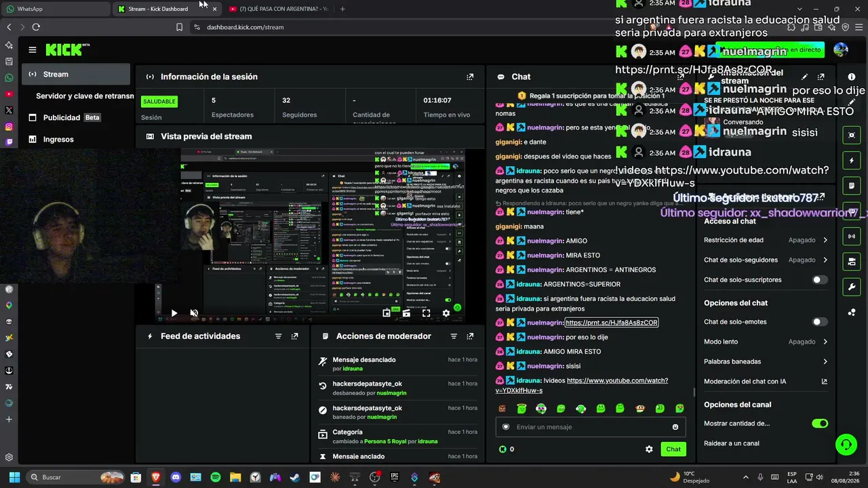Image resolution: width=868 pixels, height=488 pixels.
Task: Click the Enviar un mensaje field
Action: point(591,427)
